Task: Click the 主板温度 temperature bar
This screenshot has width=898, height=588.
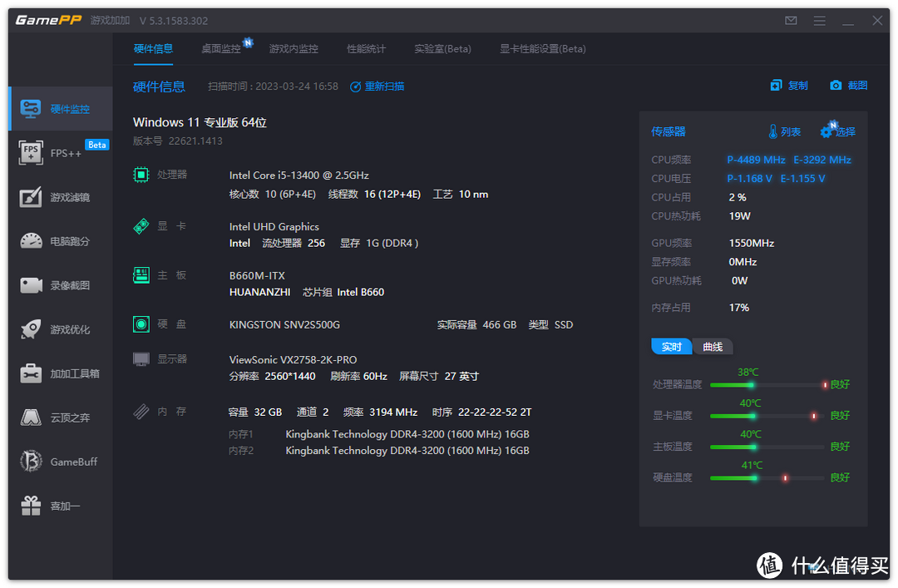Action: tap(767, 447)
